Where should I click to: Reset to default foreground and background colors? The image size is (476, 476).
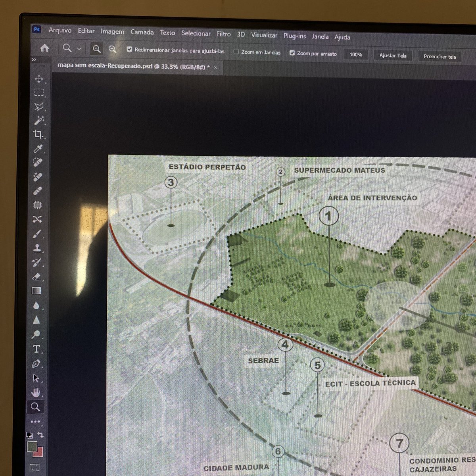[29, 435]
